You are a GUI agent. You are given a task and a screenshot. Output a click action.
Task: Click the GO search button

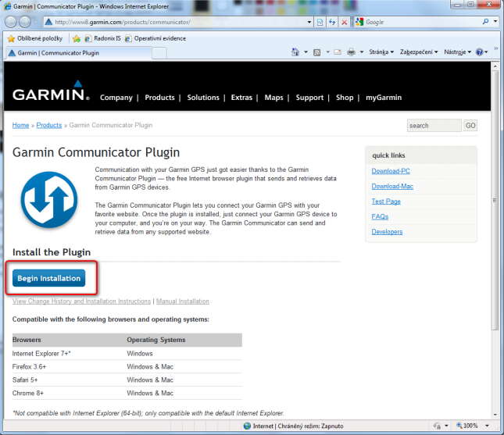coord(470,125)
